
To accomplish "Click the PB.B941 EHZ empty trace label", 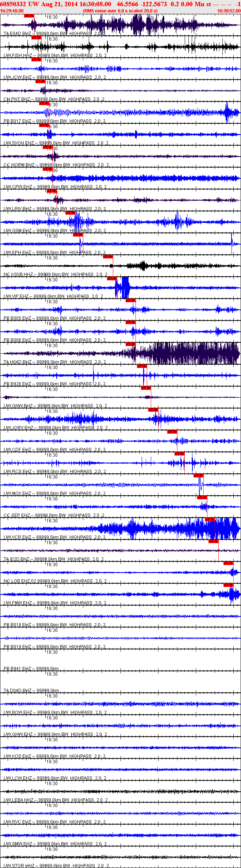I will coord(31,669).
